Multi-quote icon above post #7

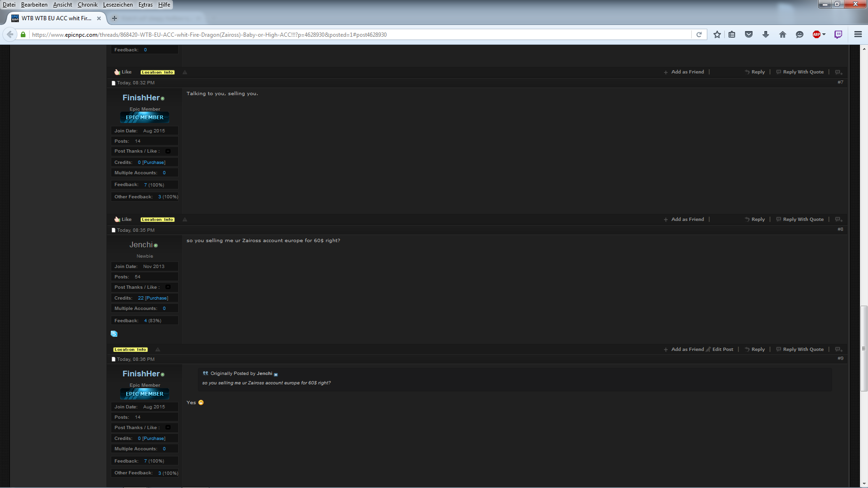coord(839,73)
